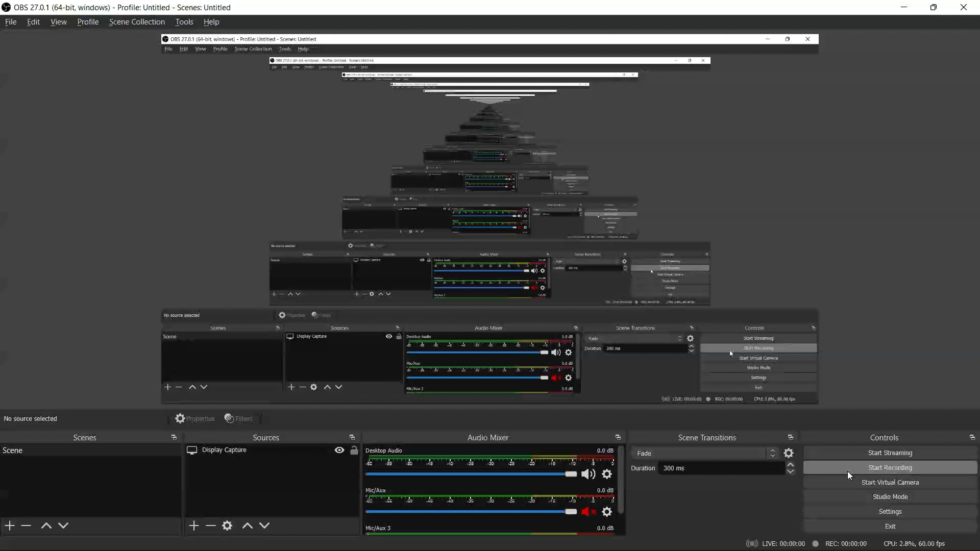Adjust Mic/Aux volume slider
980x551 pixels.
pyautogui.click(x=471, y=511)
